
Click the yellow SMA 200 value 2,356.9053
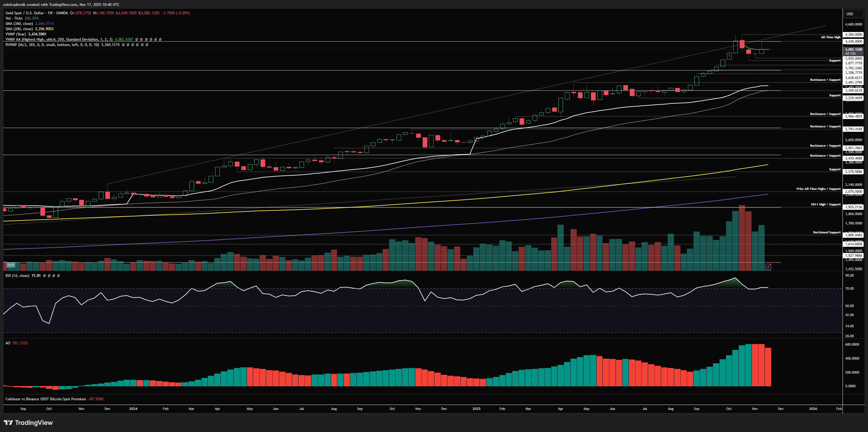(44, 29)
